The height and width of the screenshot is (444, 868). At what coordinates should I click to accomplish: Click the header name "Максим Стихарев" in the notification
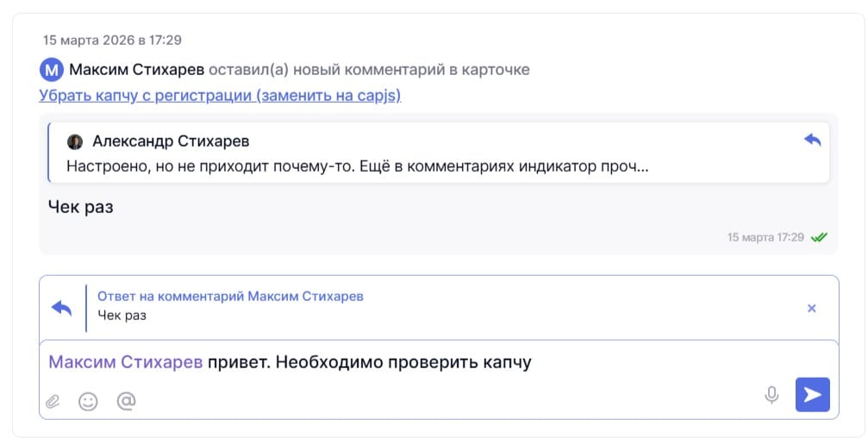point(136,70)
